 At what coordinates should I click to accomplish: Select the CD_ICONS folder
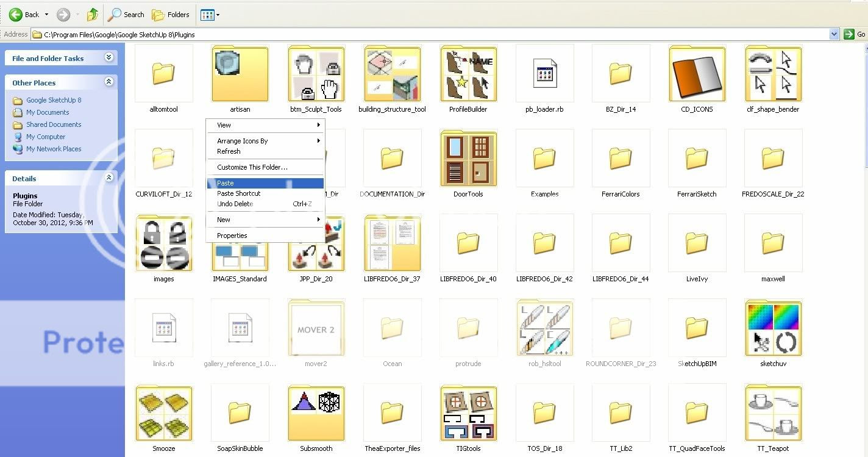click(697, 74)
